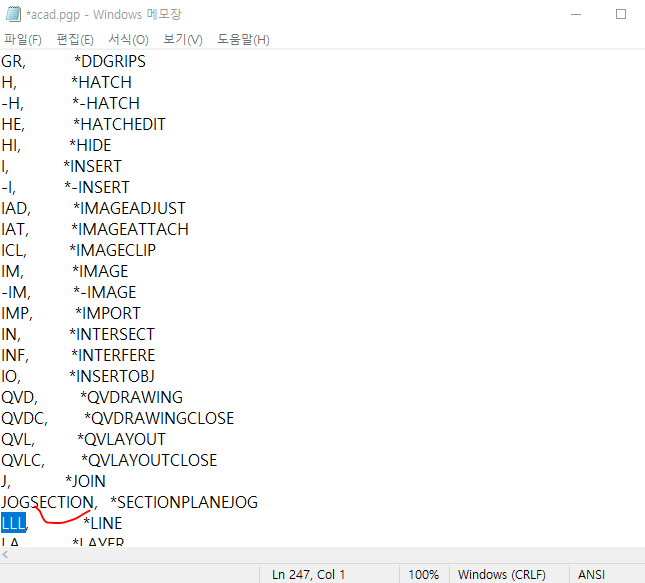Click the *QVLAYOUT text
This screenshot has width=645, height=583.
pos(121,439)
